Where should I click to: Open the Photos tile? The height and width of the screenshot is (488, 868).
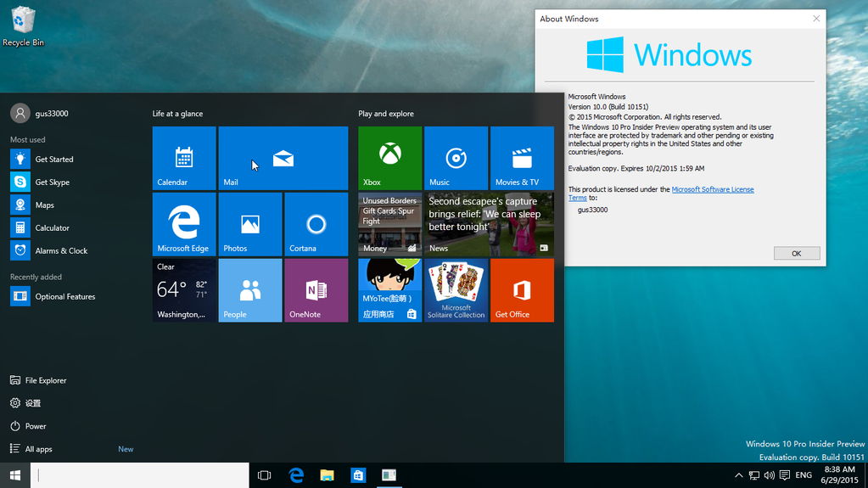(249, 224)
